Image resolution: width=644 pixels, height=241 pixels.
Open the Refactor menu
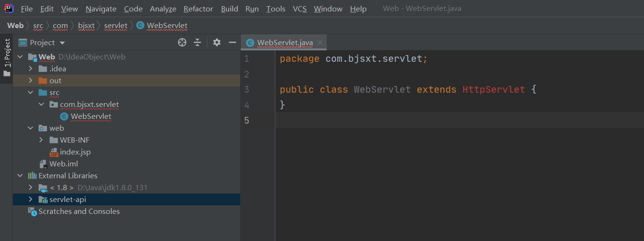pos(198,9)
